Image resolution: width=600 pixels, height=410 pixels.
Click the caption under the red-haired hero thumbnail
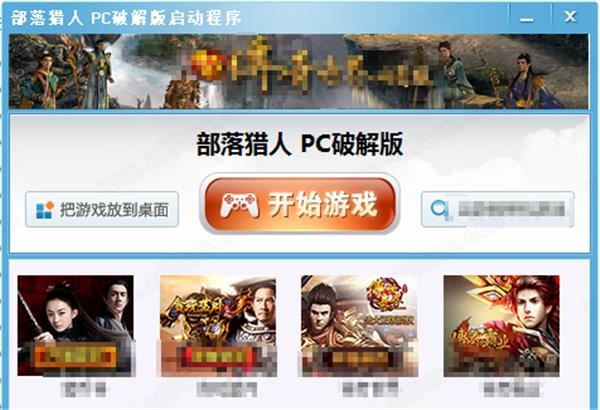512,390
